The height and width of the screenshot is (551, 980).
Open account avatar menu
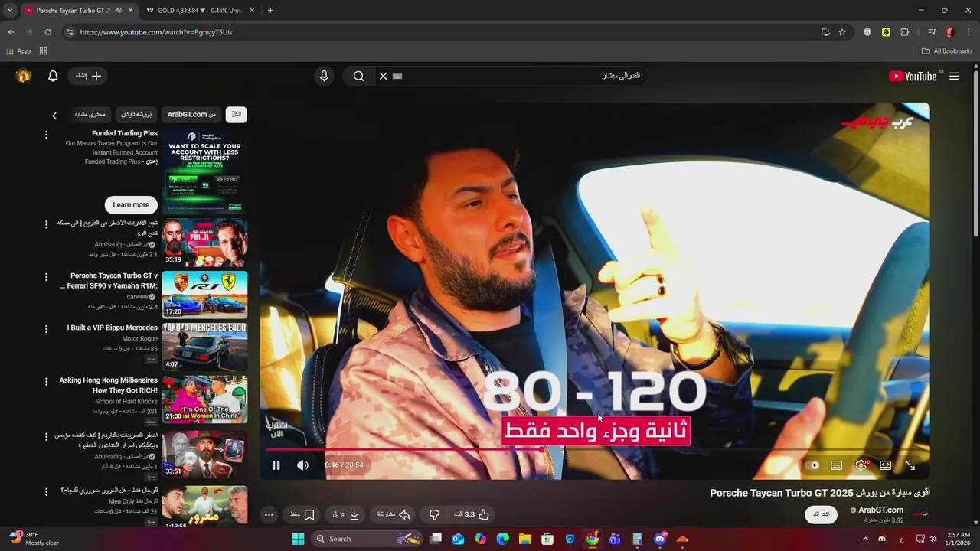point(24,76)
